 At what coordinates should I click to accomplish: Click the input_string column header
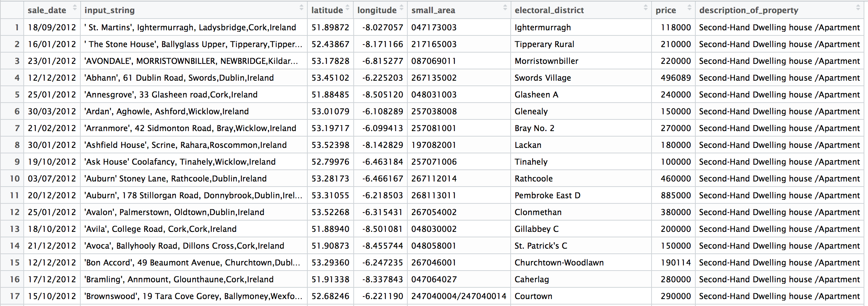coord(194,10)
